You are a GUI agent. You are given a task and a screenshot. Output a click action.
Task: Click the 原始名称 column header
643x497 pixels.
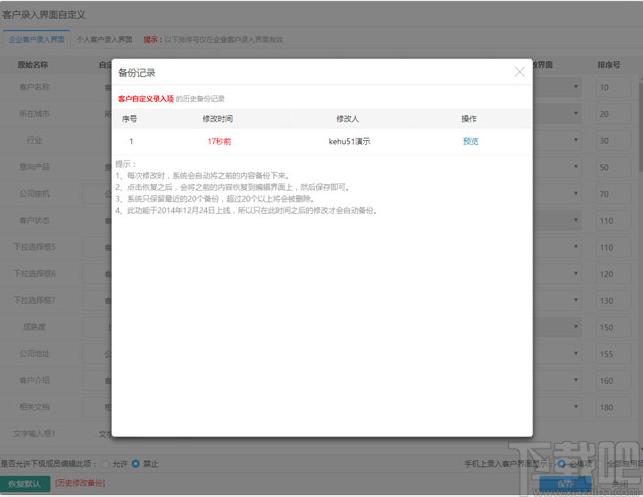point(33,65)
